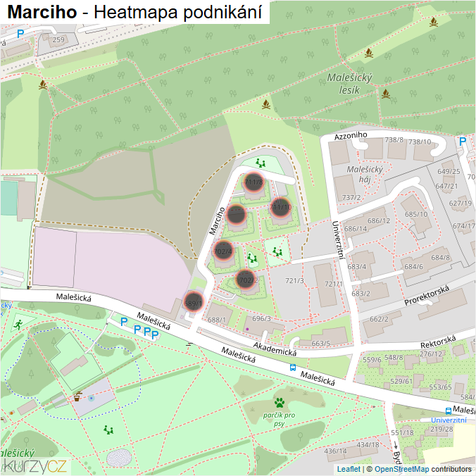Click the heatmap marker at 711/10

[280, 207]
